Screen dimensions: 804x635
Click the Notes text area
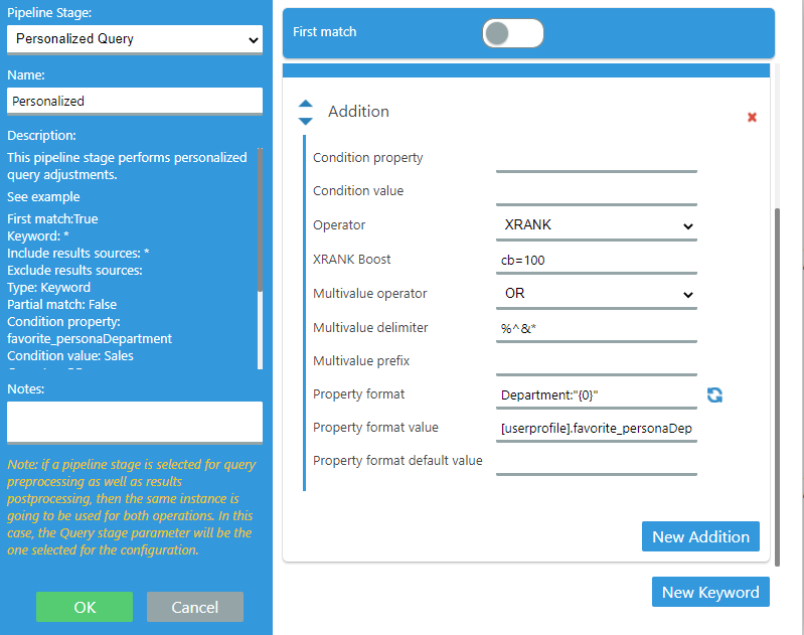coord(135,422)
